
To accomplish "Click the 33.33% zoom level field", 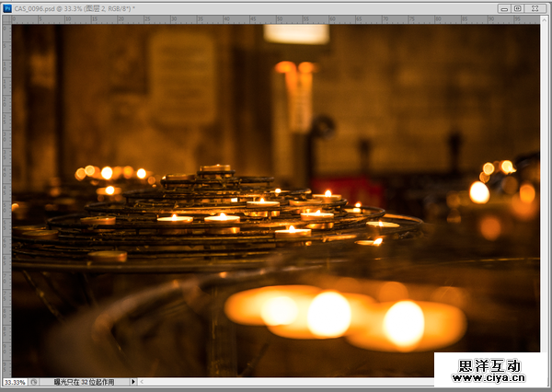I will (x=15, y=381).
